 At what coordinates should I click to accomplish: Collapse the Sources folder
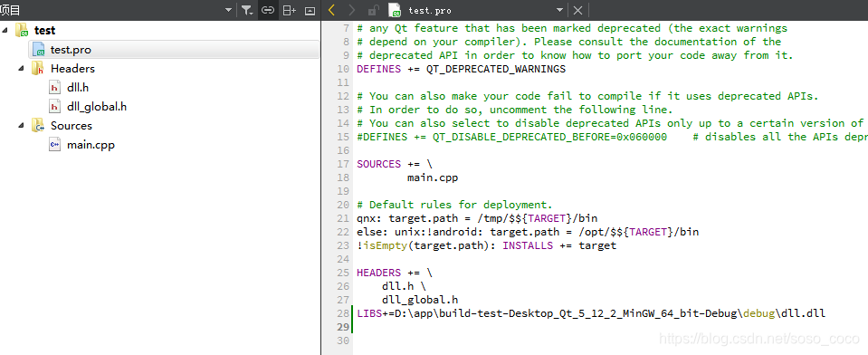point(21,125)
